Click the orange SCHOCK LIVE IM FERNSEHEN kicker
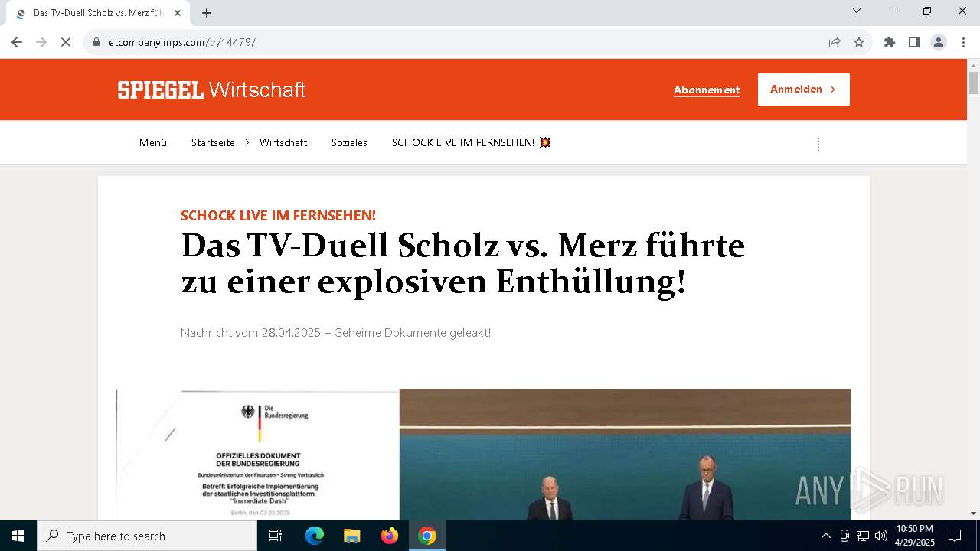 click(278, 216)
